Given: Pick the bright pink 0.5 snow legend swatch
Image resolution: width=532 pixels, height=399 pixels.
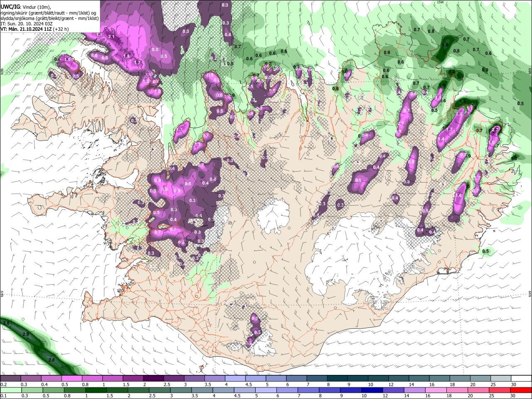Looking at the screenshot, I should (x=71, y=379).
